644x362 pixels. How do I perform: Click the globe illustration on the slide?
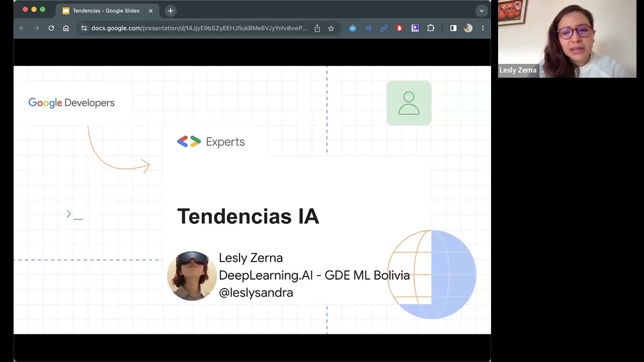click(x=432, y=275)
